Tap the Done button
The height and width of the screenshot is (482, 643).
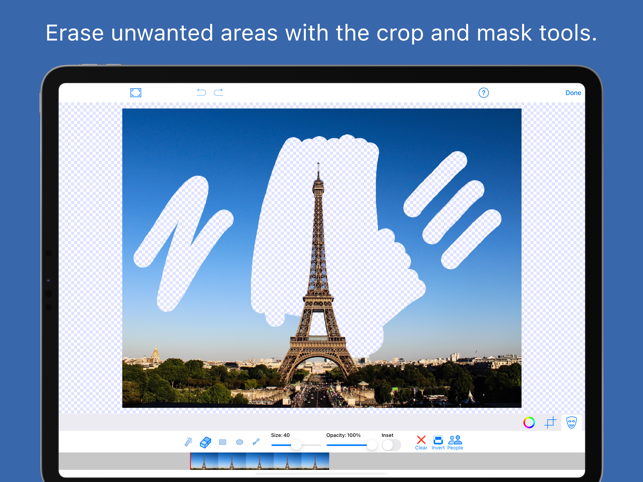coord(573,93)
